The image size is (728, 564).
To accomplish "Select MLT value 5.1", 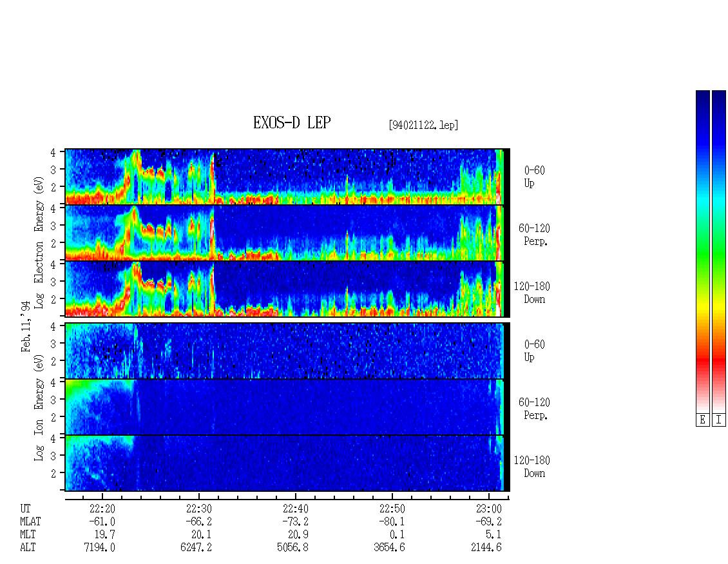I will click(494, 535).
